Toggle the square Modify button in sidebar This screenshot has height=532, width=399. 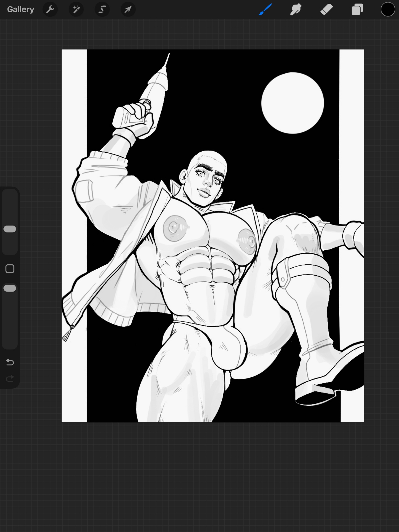10,269
